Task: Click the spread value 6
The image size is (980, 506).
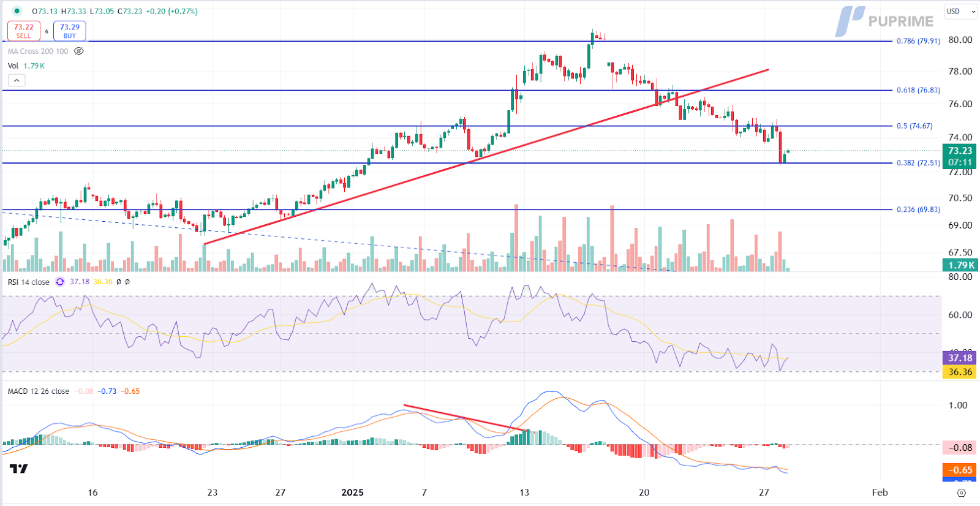Action: pos(47,31)
